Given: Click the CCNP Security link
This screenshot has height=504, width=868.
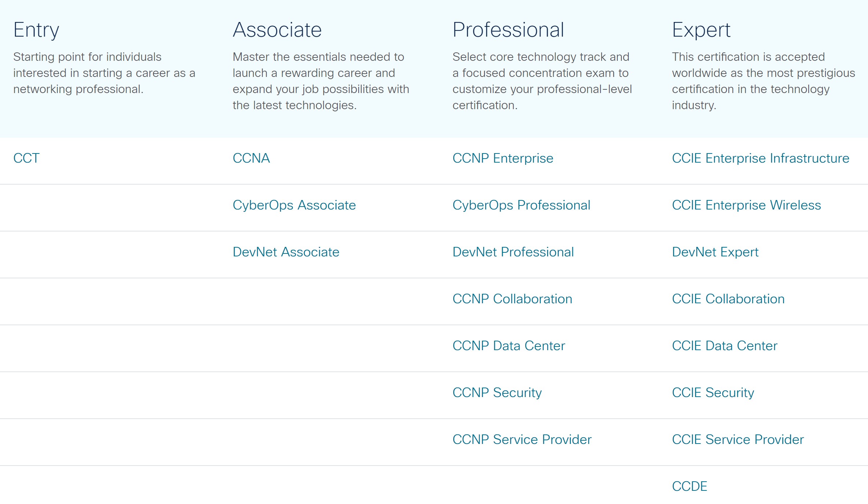Looking at the screenshot, I should coord(497,393).
